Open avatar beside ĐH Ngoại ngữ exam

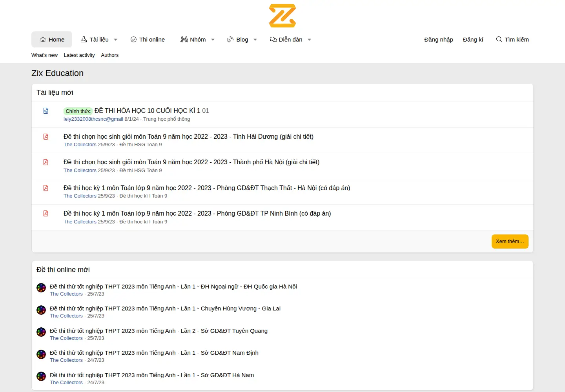click(x=41, y=288)
